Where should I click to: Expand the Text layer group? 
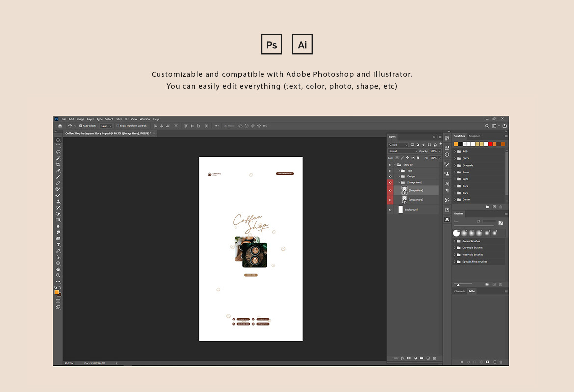399,171
